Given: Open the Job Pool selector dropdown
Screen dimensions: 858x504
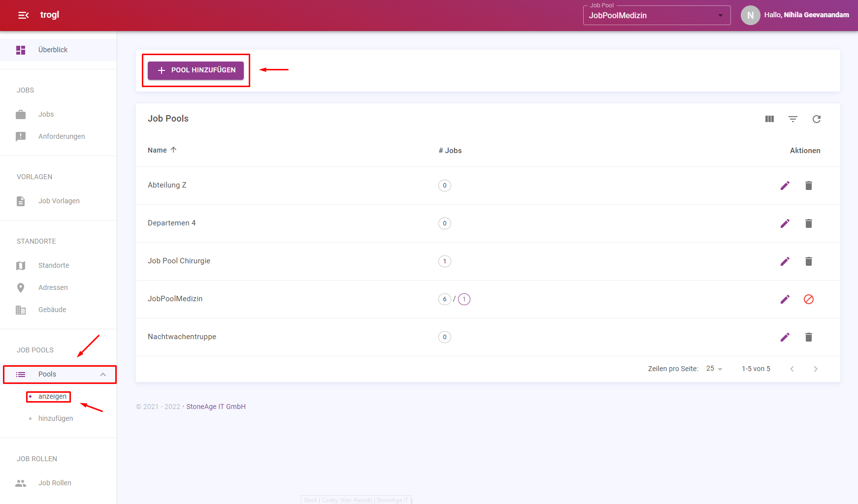Looking at the screenshot, I should point(657,15).
